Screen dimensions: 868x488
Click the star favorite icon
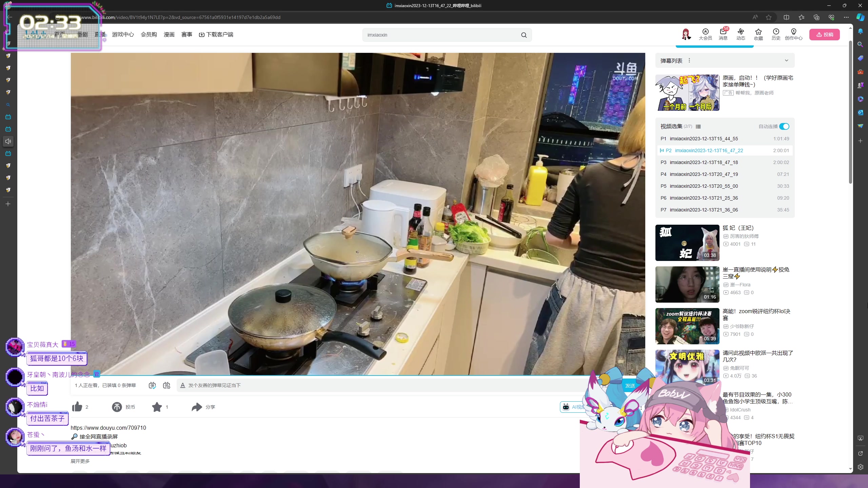(x=157, y=407)
